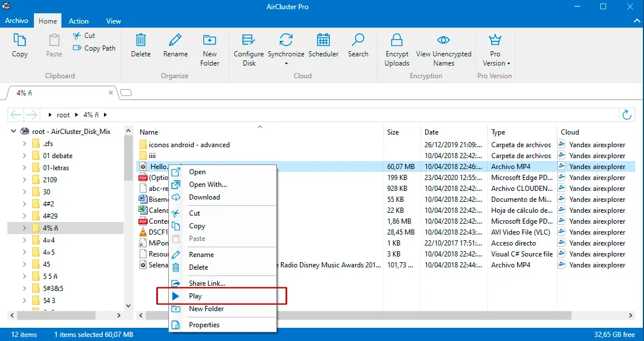This screenshot has height=341, width=644.
Task: Toggle View Unencrypted Names
Action: (x=444, y=50)
